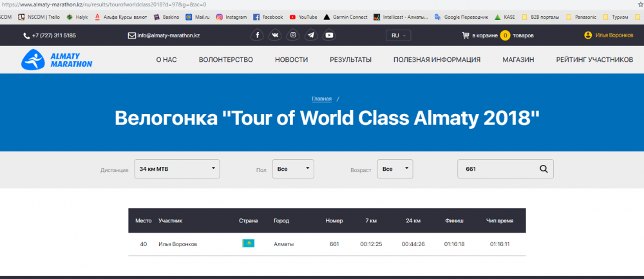Open the Пол gender filter dropdown
Screen dimensions: 644x279
(293, 169)
